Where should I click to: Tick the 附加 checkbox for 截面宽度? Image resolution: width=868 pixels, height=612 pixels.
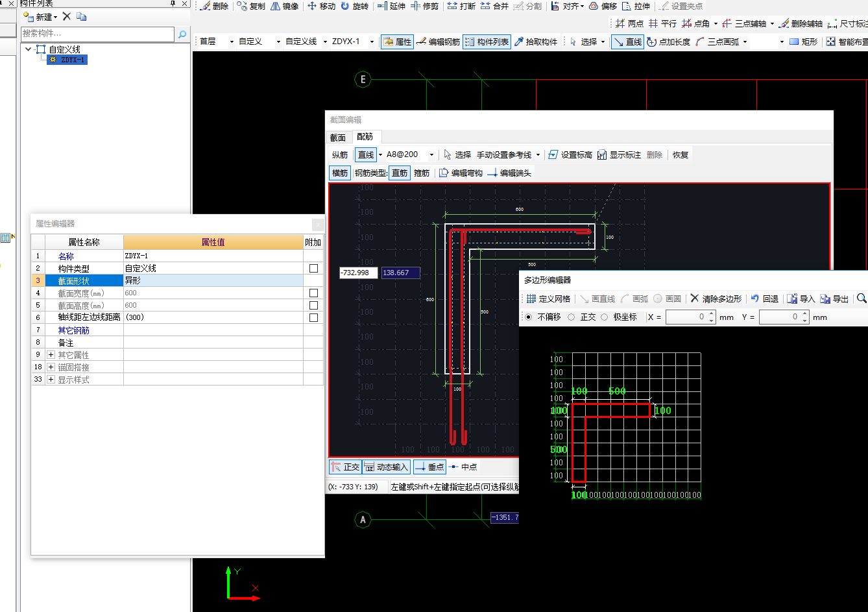click(x=313, y=293)
